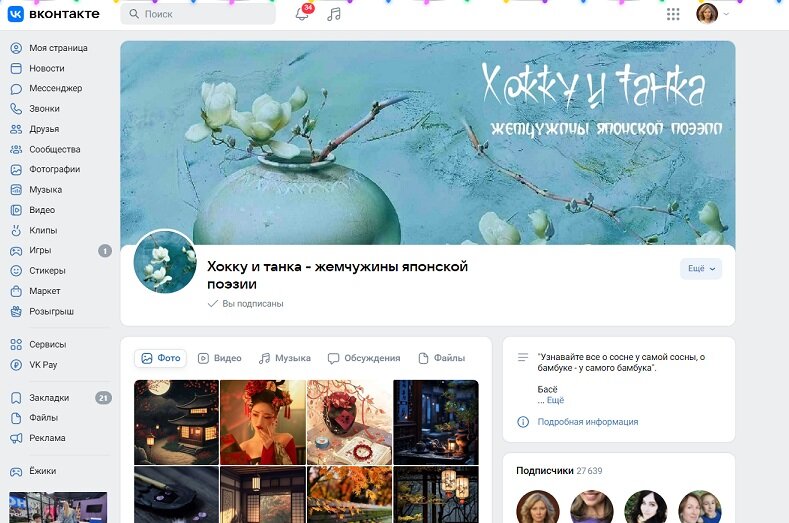Click the Закладки counter badge showing 21
Screen dimensions: 789x523
coord(103,398)
